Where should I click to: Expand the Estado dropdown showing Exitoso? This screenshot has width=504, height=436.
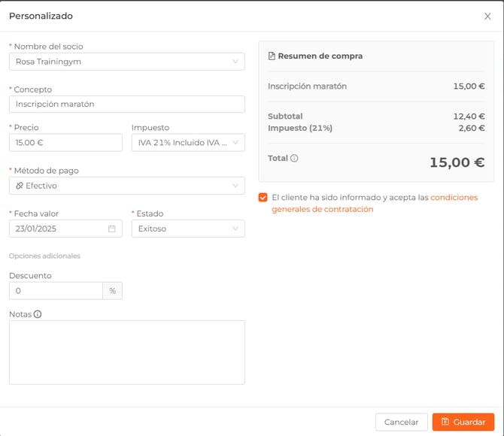[x=187, y=229]
